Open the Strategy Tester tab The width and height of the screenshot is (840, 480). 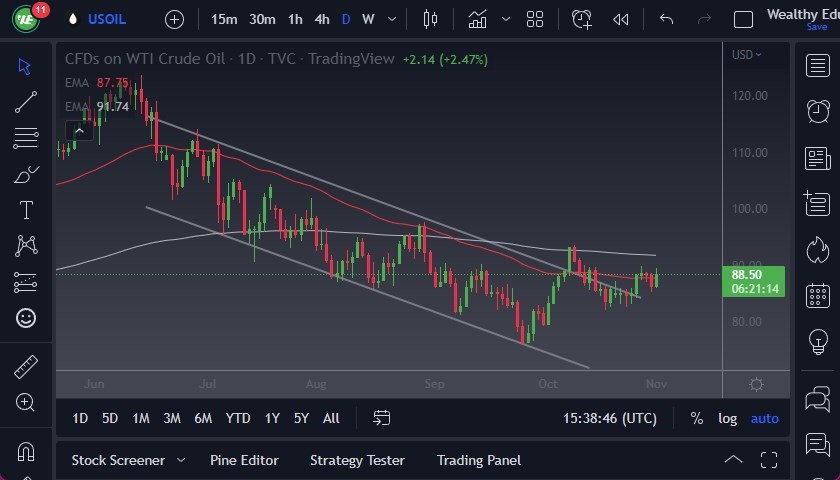click(x=357, y=460)
